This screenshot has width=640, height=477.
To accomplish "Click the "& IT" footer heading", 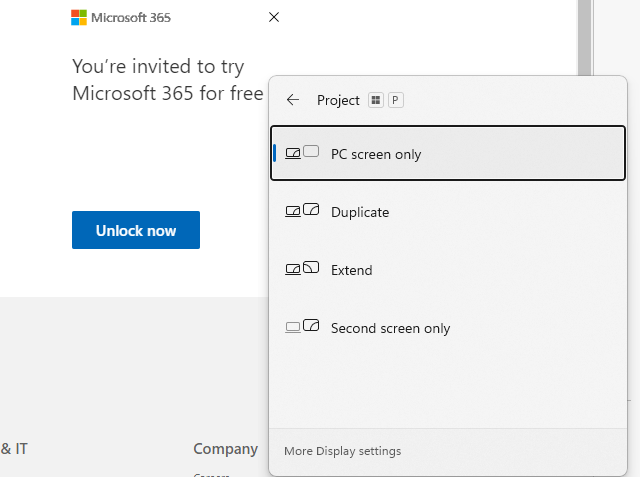I will pos(14,449).
